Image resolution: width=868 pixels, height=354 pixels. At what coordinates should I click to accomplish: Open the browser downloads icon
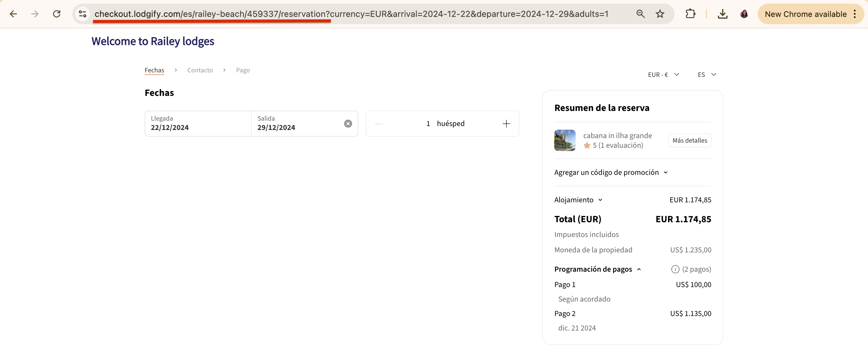tap(722, 14)
